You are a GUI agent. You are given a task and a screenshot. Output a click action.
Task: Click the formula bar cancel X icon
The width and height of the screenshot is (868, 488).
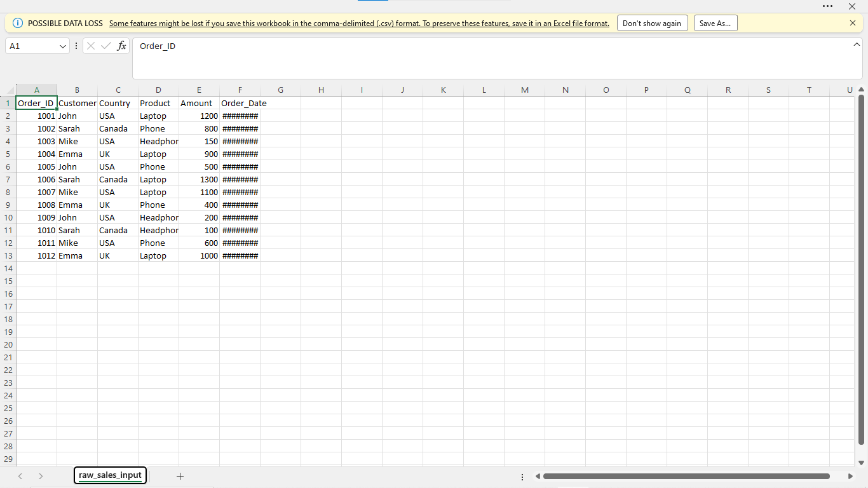point(91,46)
